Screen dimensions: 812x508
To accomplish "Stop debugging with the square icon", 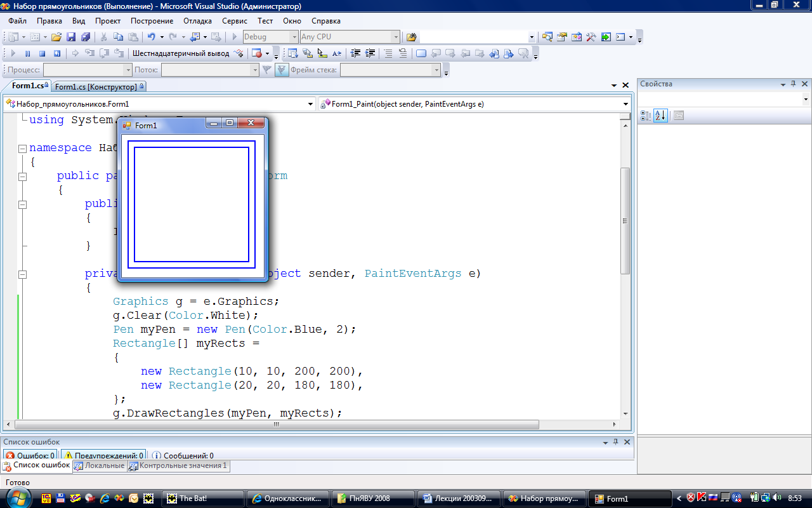I will tap(42, 53).
